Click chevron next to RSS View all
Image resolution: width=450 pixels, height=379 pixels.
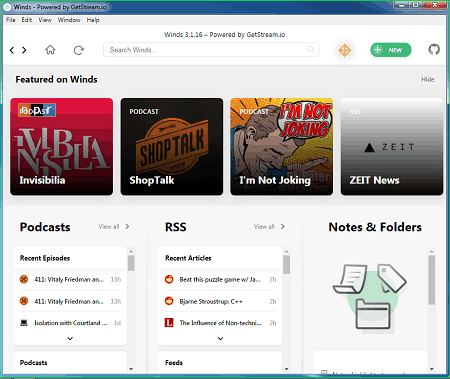click(283, 227)
